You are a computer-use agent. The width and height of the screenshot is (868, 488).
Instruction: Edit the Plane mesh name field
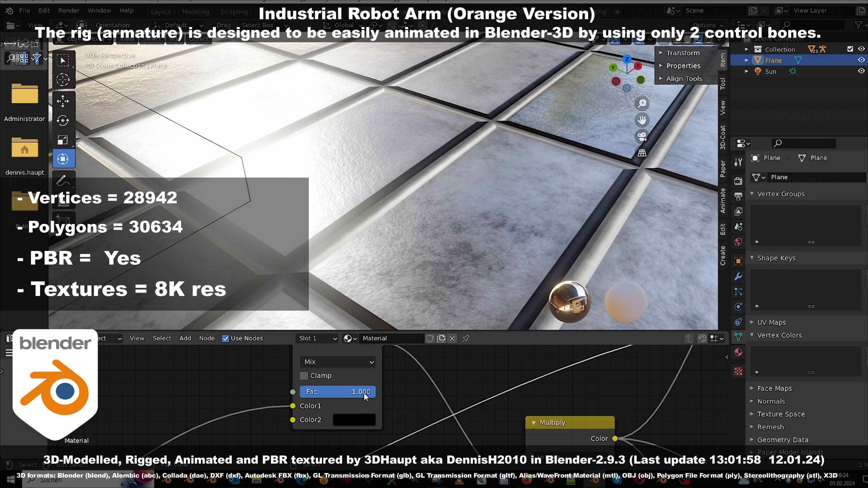pyautogui.click(x=816, y=177)
